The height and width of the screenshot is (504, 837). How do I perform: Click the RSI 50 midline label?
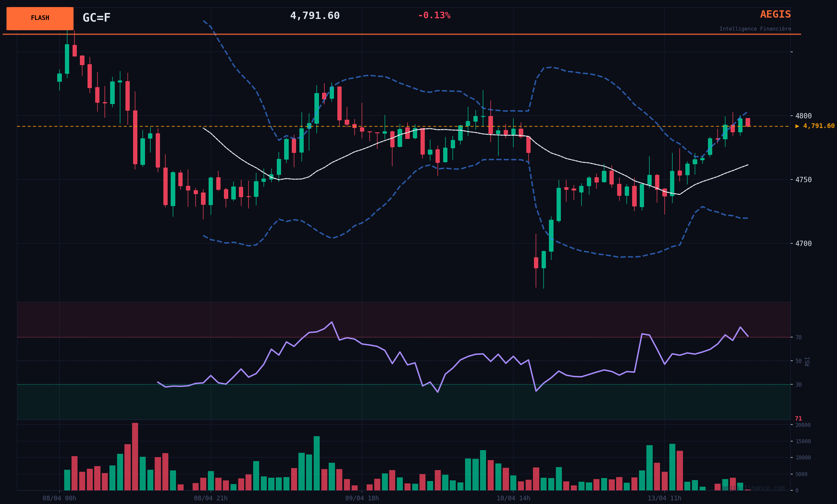[x=798, y=361]
